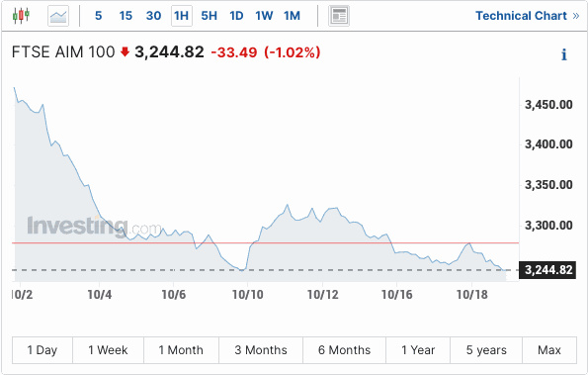Switch to area chart view
588x375 pixels.
pos(58,16)
